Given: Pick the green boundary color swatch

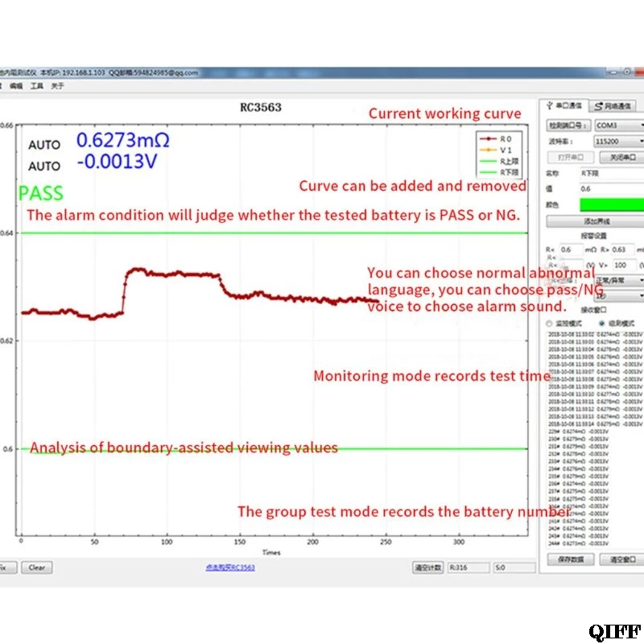Looking at the screenshot, I should click(x=612, y=204).
